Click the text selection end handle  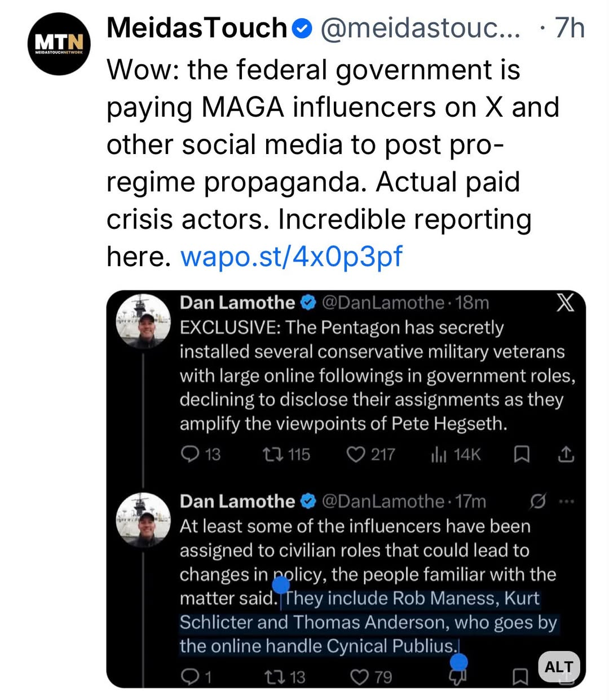[459, 662]
